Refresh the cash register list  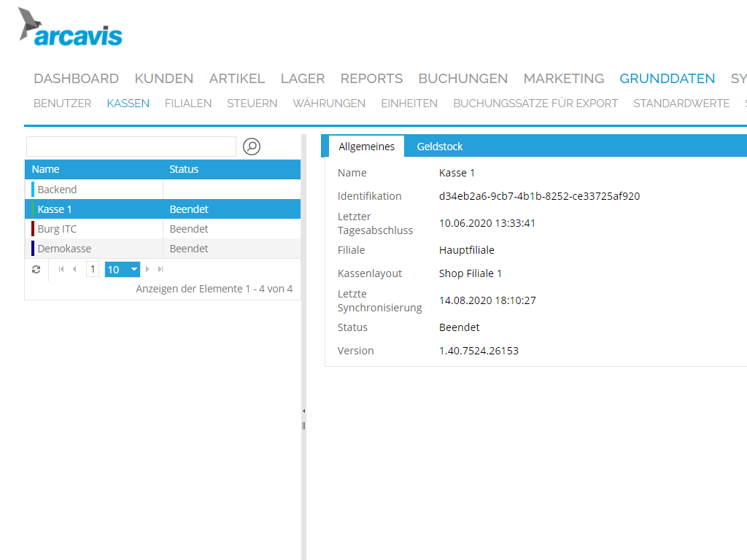coord(36,270)
